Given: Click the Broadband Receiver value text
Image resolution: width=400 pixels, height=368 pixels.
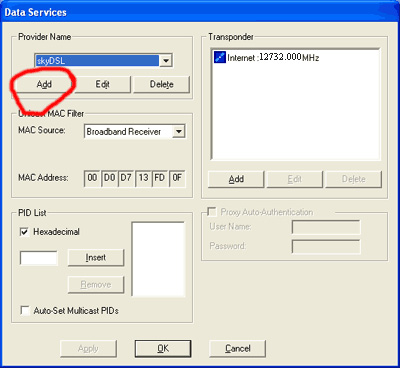Looking at the screenshot, I should point(124,132).
